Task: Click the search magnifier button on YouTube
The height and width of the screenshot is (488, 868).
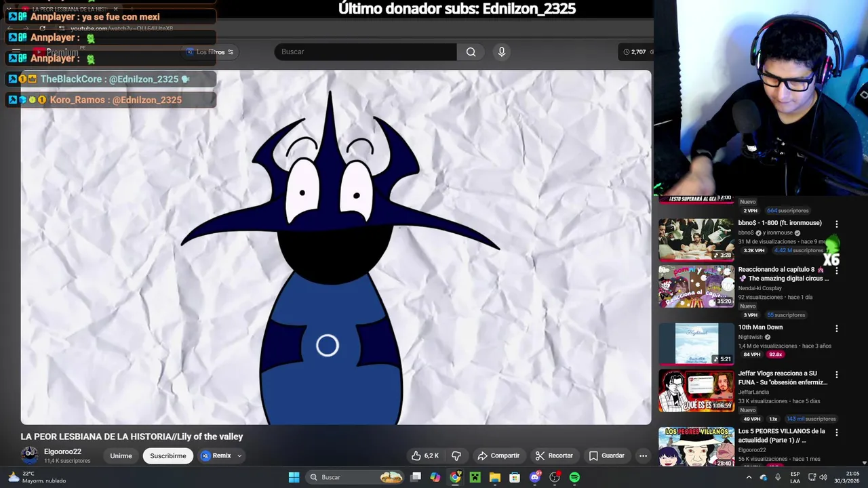Action: click(x=471, y=52)
